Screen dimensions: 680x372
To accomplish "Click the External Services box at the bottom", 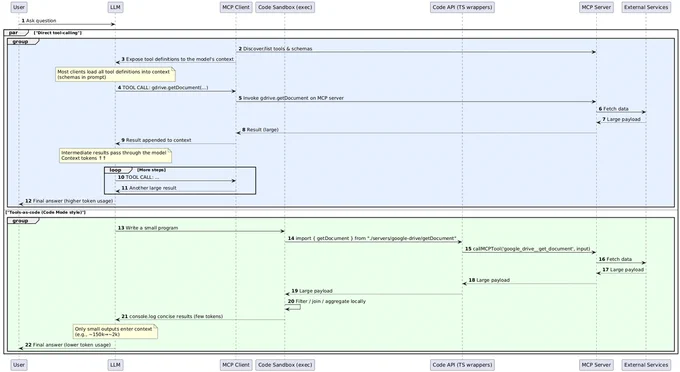I will pyautogui.click(x=646, y=365).
